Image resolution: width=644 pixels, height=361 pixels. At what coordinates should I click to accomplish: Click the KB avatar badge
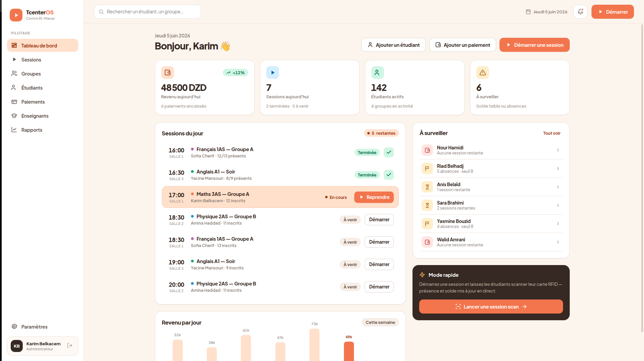coord(17,346)
